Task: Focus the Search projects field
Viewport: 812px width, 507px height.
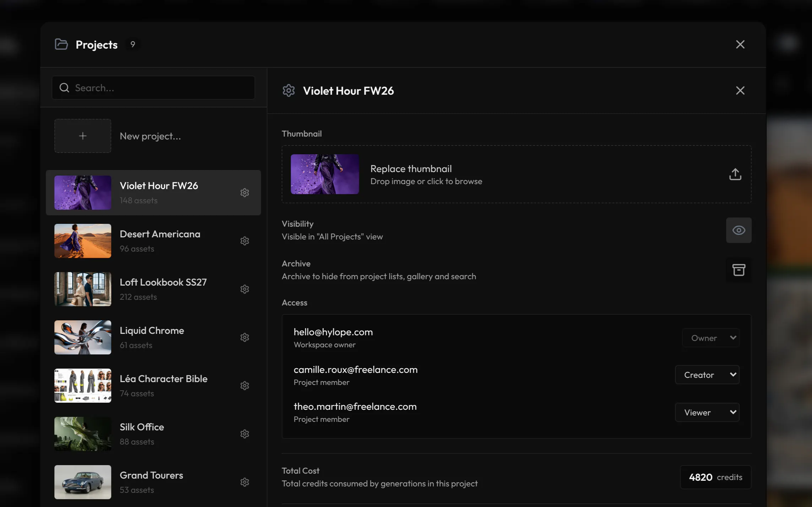Action: (x=153, y=88)
